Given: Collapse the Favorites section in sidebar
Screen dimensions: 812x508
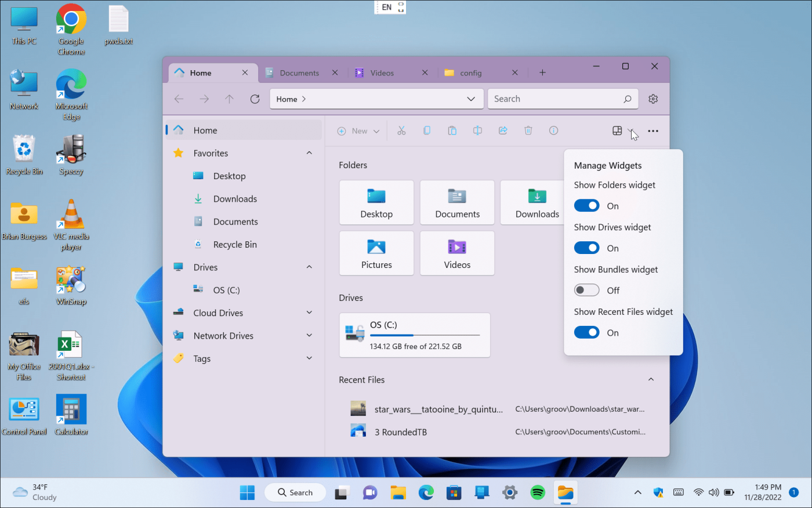Looking at the screenshot, I should 309,153.
